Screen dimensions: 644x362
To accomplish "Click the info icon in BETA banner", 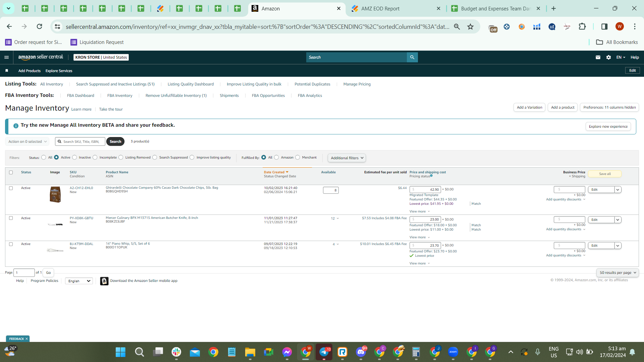I will click(16, 126).
